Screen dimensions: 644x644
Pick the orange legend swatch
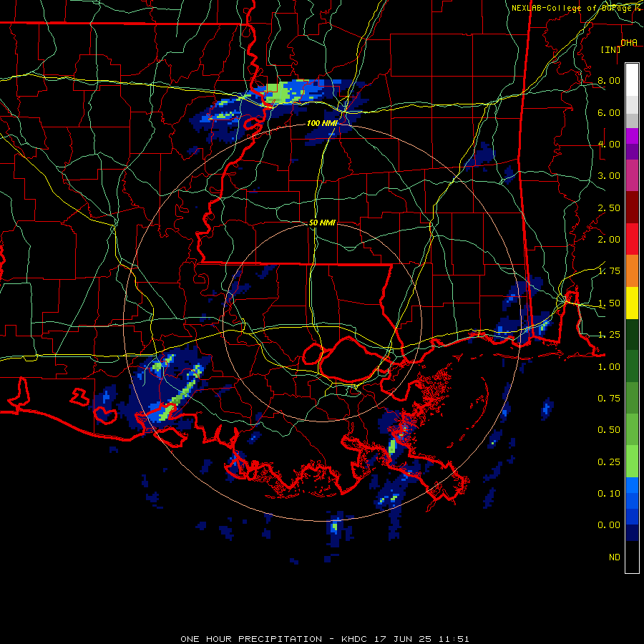pos(632,271)
